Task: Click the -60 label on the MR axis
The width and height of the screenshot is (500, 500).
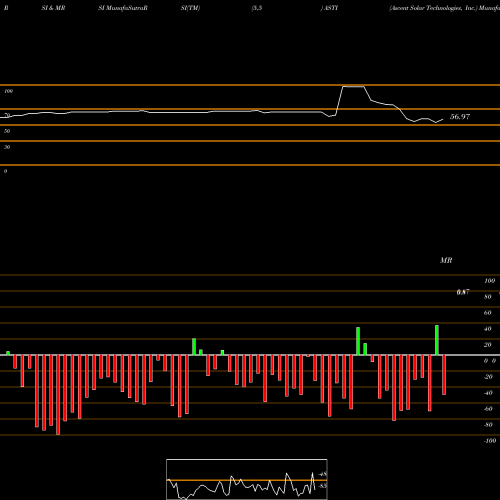Action: 488,409
